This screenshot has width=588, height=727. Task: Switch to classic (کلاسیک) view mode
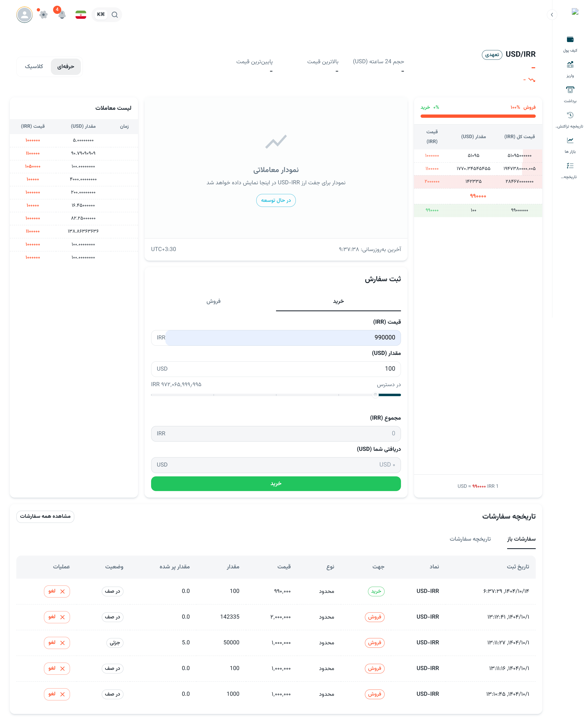coord(34,66)
